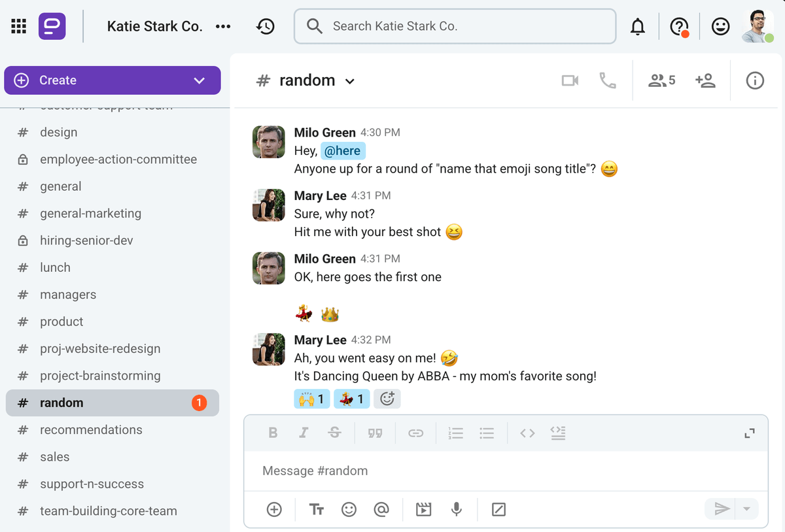Image resolution: width=785 pixels, height=532 pixels.
Task: Toggle bold formatting in the composer
Action: [x=273, y=433]
